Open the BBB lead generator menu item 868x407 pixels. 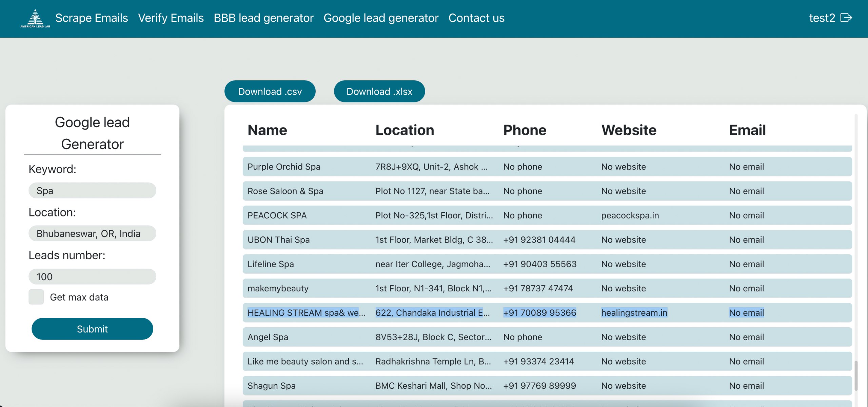pos(263,18)
